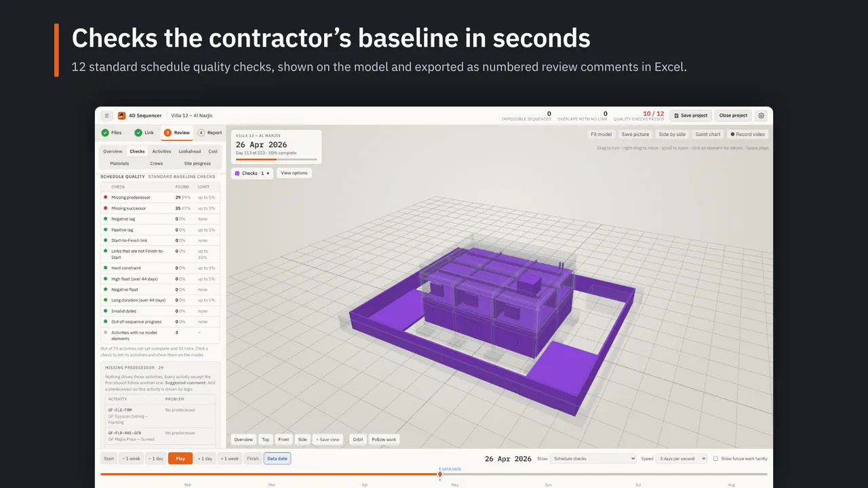Click the orange Play button

click(180, 458)
